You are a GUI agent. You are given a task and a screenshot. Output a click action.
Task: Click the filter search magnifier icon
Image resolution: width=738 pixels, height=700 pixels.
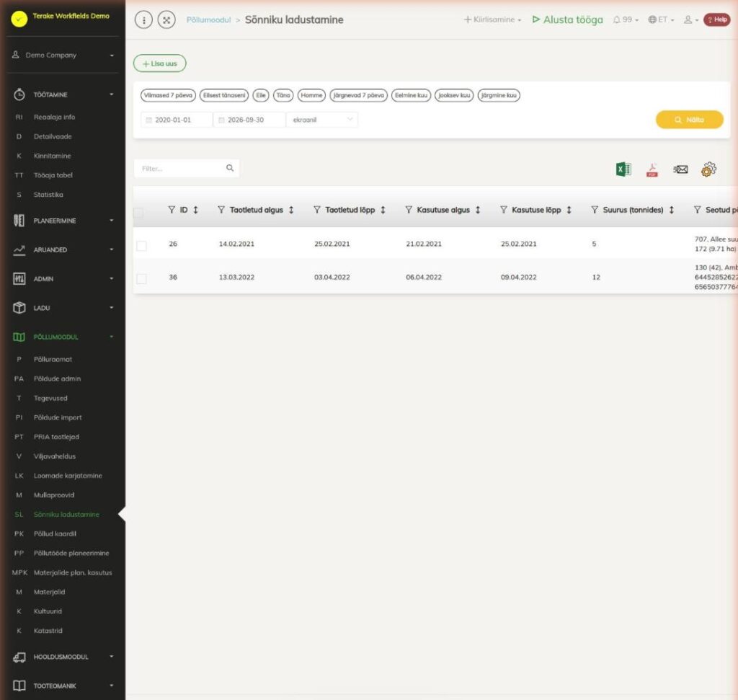(x=230, y=168)
